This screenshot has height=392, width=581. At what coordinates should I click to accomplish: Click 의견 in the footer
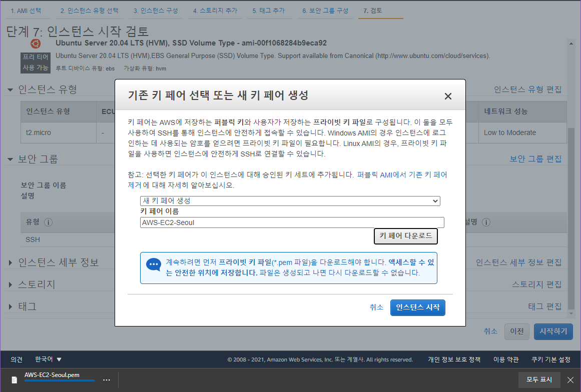pos(17,359)
